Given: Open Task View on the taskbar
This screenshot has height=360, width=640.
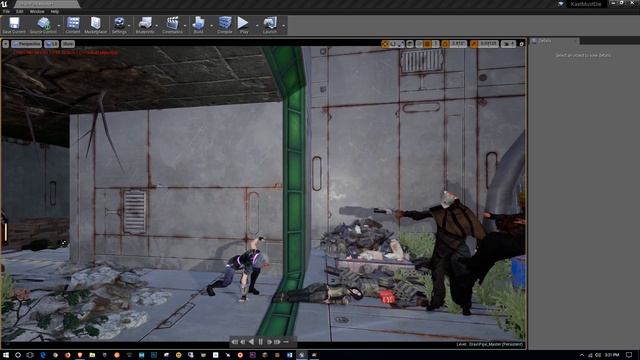Looking at the screenshot, I should [x=30, y=355].
